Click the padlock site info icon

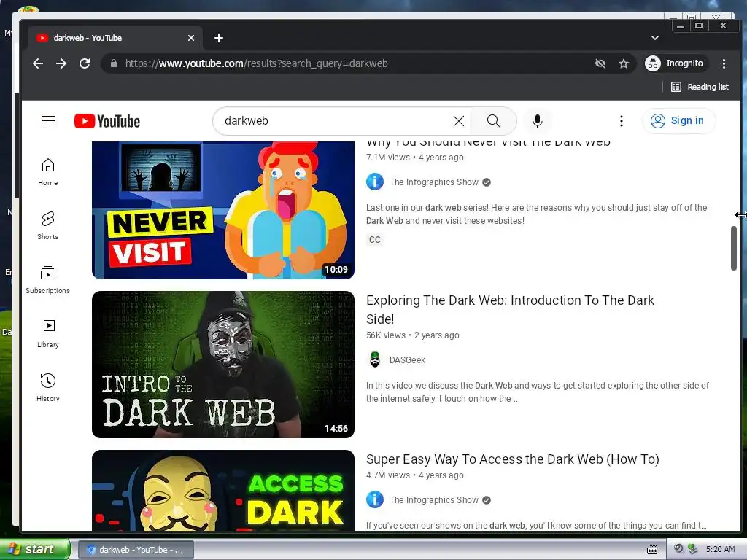[113, 63]
